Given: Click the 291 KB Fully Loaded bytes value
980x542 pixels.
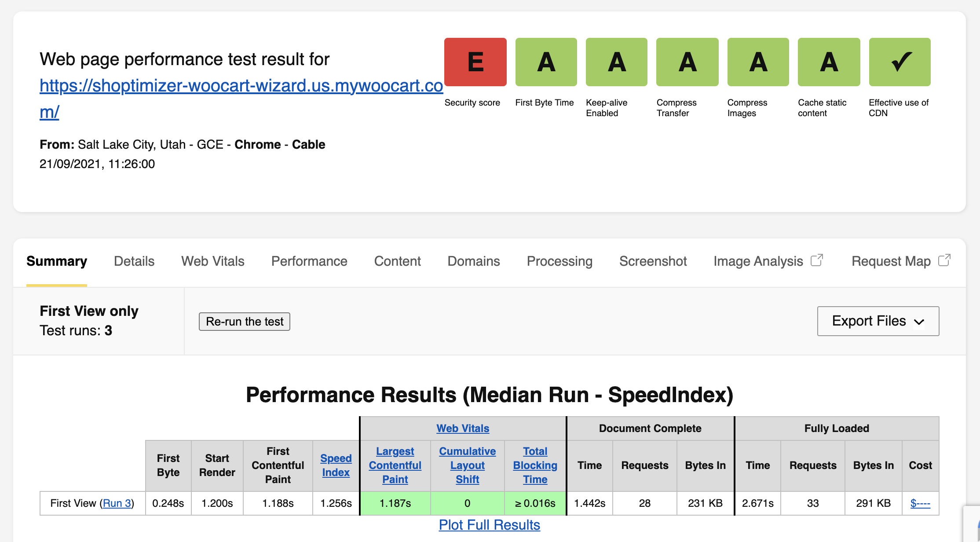Looking at the screenshot, I should click(x=874, y=503).
